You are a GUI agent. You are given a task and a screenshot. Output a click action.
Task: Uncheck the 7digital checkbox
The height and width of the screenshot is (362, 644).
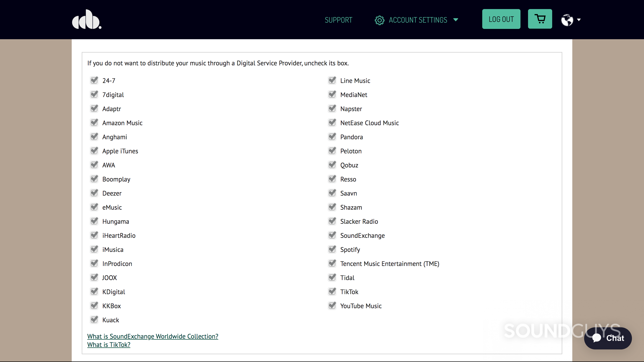click(x=94, y=94)
